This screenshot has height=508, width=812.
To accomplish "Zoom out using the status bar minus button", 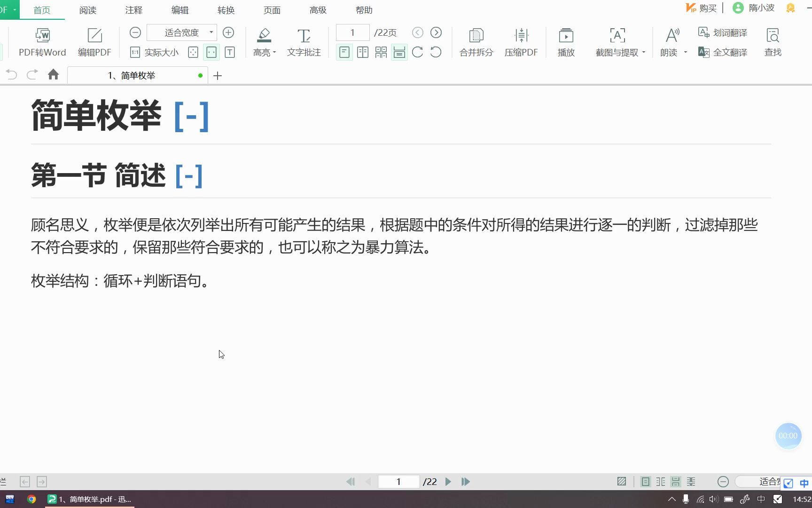I will 723,482.
